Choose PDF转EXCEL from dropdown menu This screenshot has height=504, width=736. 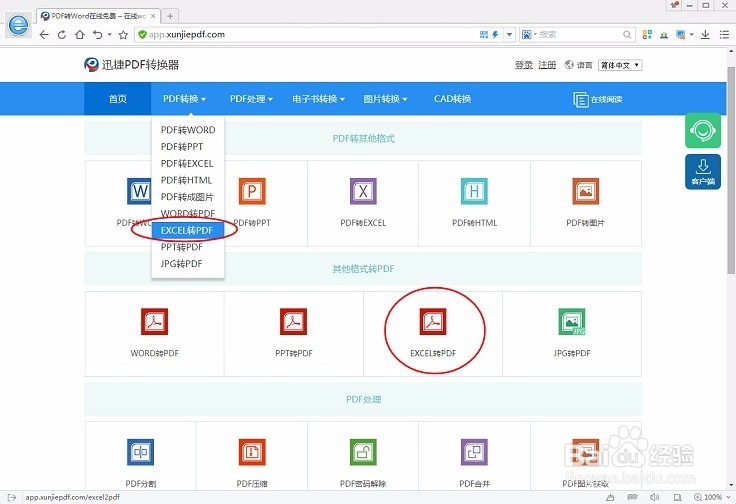[x=188, y=163]
